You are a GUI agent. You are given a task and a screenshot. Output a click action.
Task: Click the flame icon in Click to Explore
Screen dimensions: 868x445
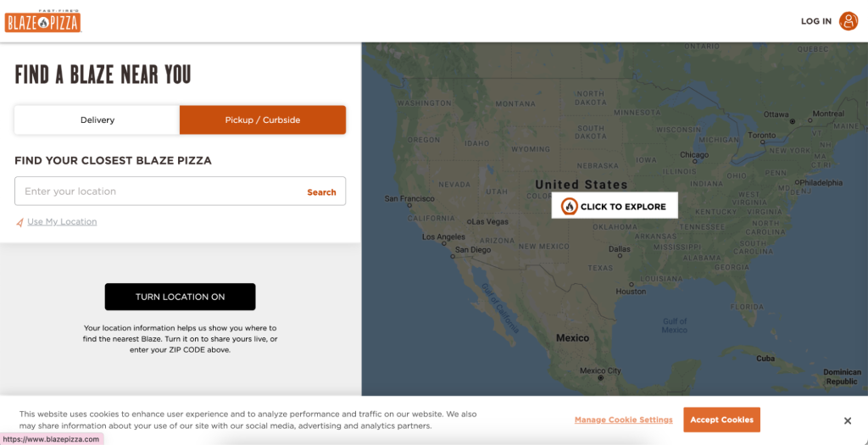point(569,207)
